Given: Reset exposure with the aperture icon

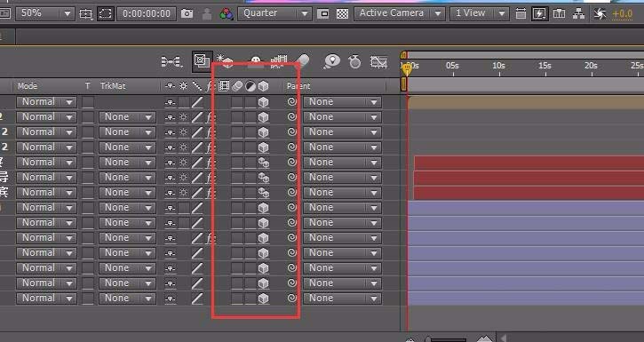Looking at the screenshot, I should click(600, 14).
